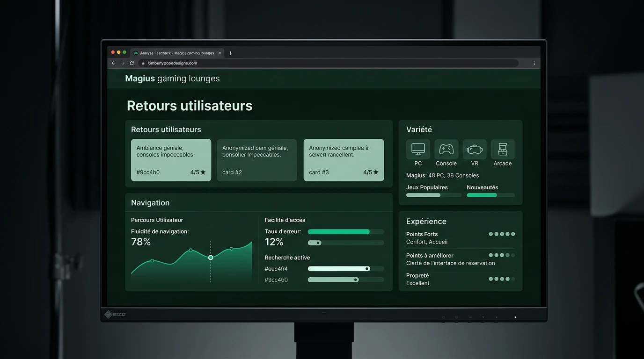This screenshot has width=644, height=359.
Task: Open a new browser tab with plus
Action: coord(230,53)
